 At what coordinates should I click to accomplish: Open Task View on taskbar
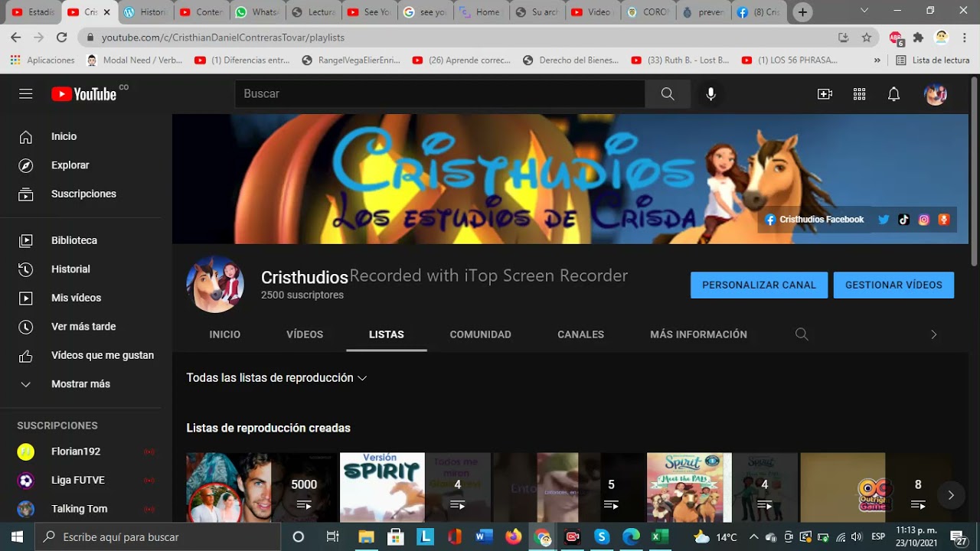tap(332, 537)
